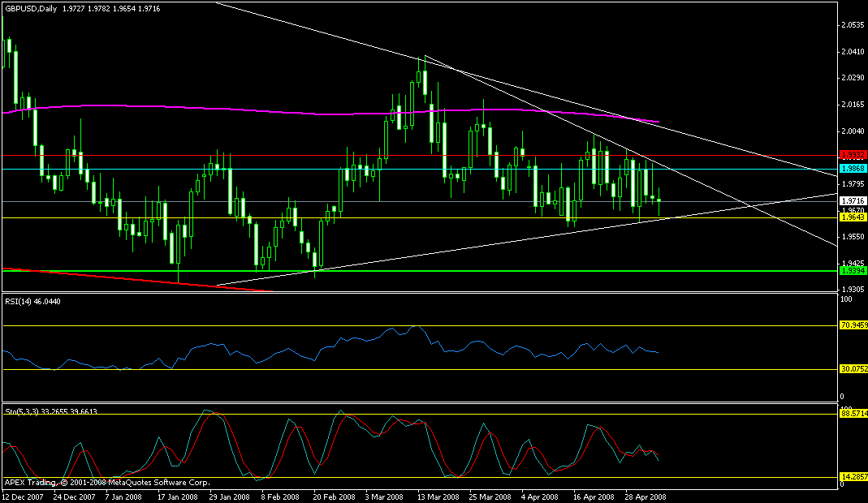This screenshot has height=503, width=868.
Task: Click the current price 1.9716 label
Action: click(x=851, y=200)
